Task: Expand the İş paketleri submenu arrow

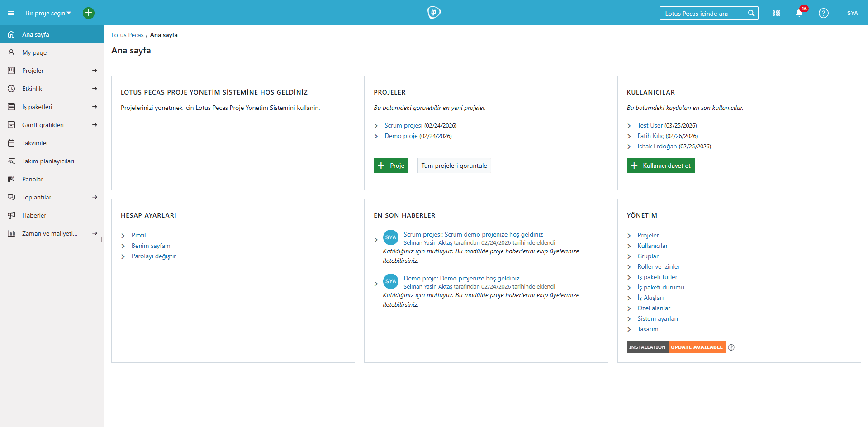Action: click(95, 107)
